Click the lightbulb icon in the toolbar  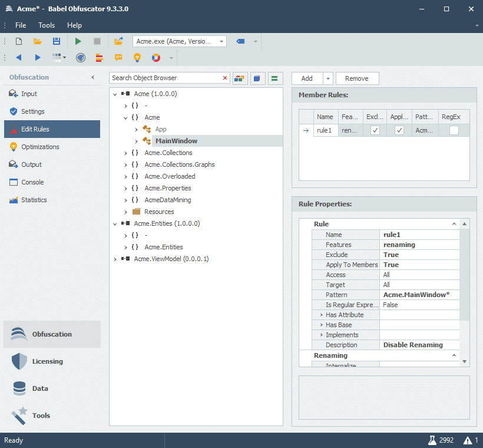pos(137,58)
